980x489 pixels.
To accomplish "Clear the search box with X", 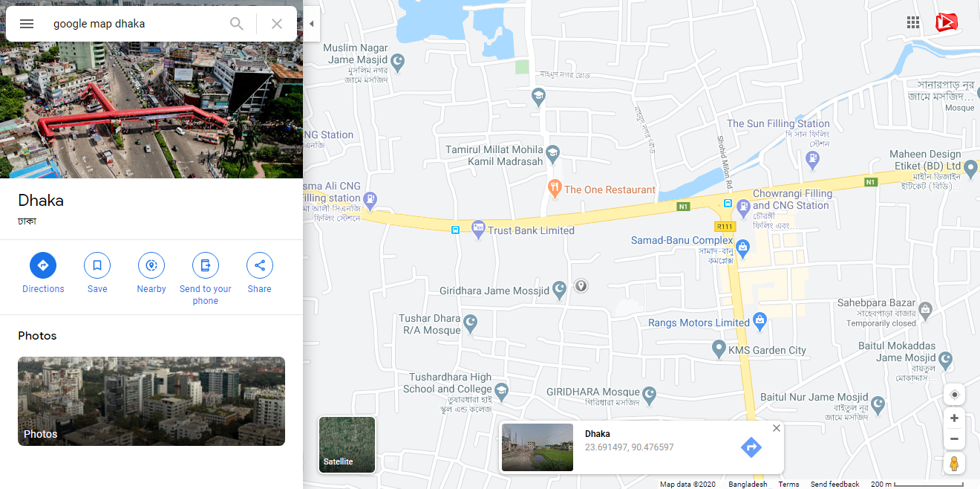I will [x=277, y=24].
